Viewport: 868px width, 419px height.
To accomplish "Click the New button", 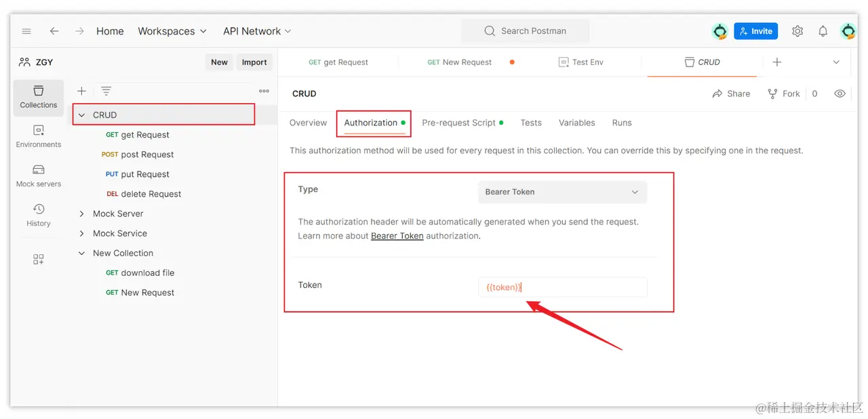I will 219,62.
